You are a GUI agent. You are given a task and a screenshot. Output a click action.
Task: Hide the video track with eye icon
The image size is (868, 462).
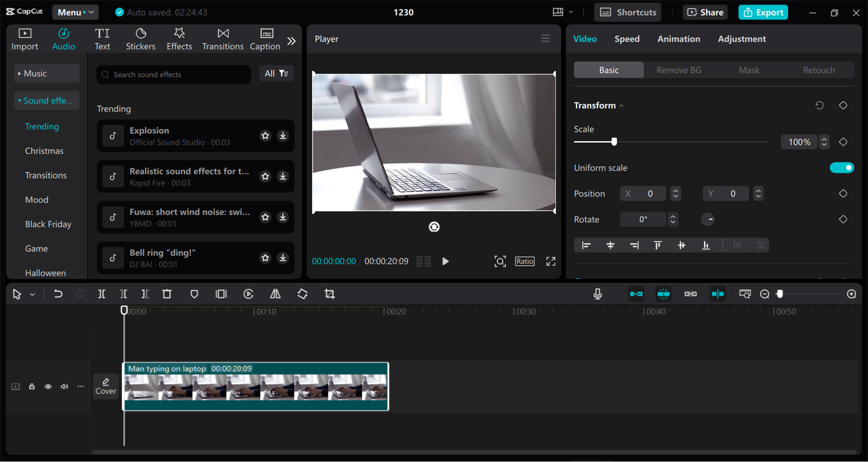coord(48,387)
